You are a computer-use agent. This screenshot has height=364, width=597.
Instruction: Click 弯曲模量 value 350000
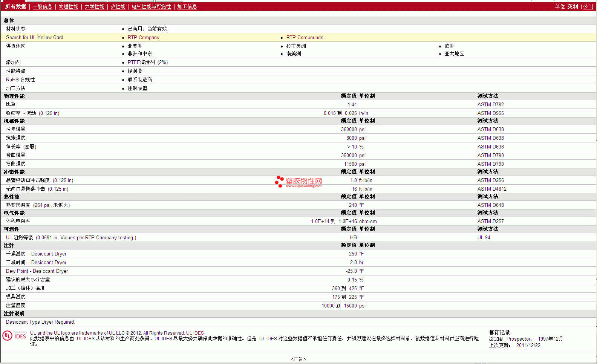click(349, 156)
